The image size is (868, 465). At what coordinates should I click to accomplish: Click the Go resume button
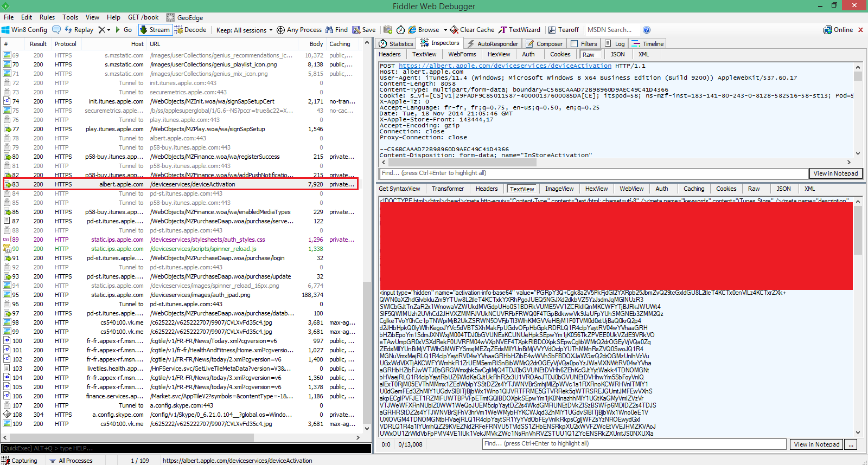click(124, 30)
